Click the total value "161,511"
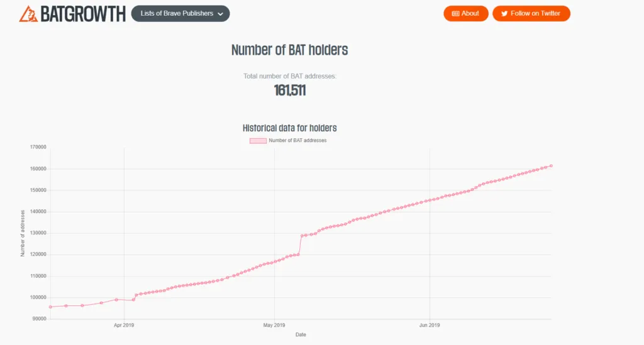 (x=290, y=90)
